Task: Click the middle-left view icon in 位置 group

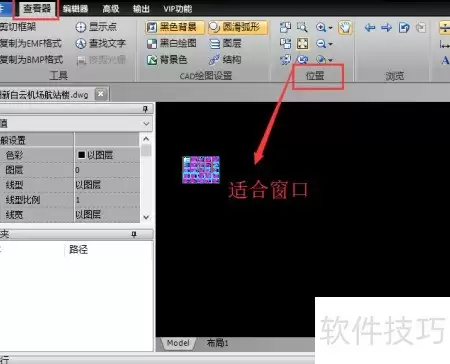Action: tap(285, 43)
